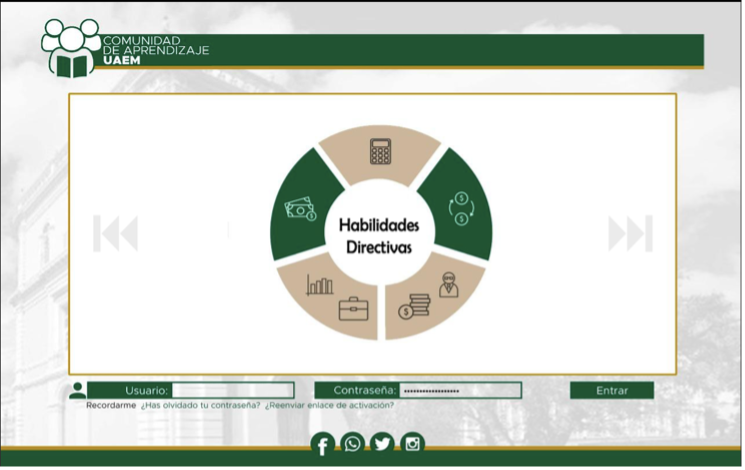The width and height of the screenshot is (745, 470).
Task: Open the Instagram profile icon
Action: (412, 443)
